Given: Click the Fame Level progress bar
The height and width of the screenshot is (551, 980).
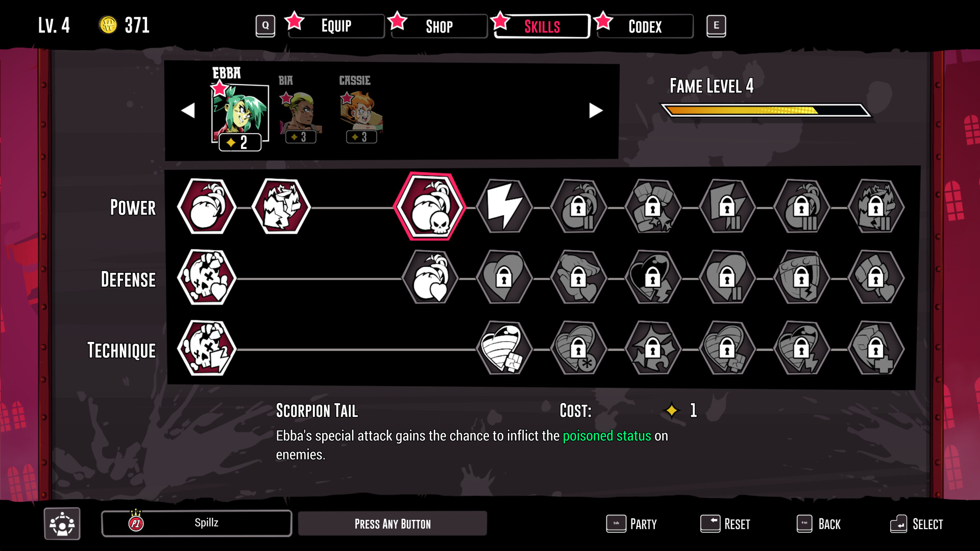Looking at the screenshot, I should tap(766, 110).
